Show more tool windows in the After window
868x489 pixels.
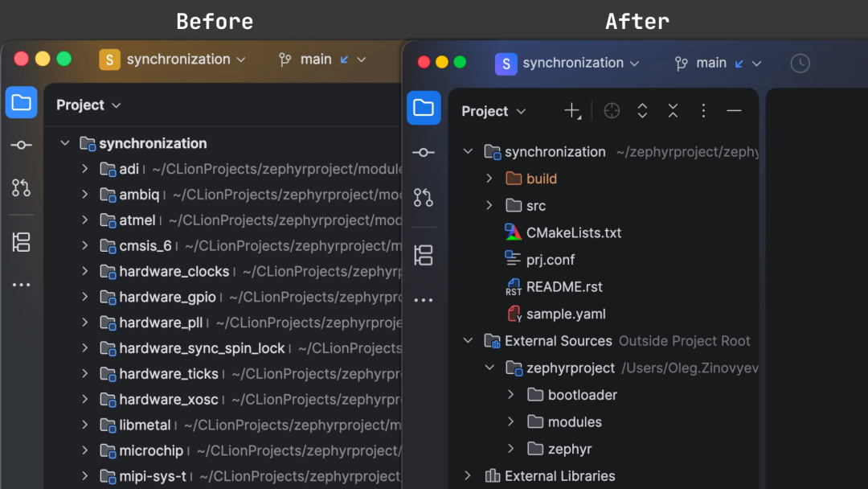coord(424,300)
